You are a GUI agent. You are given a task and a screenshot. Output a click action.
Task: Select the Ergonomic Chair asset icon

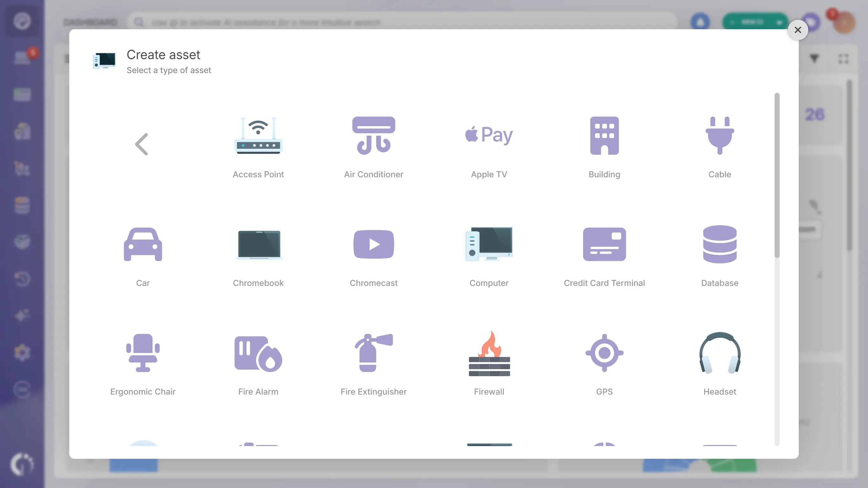coord(143,353)
